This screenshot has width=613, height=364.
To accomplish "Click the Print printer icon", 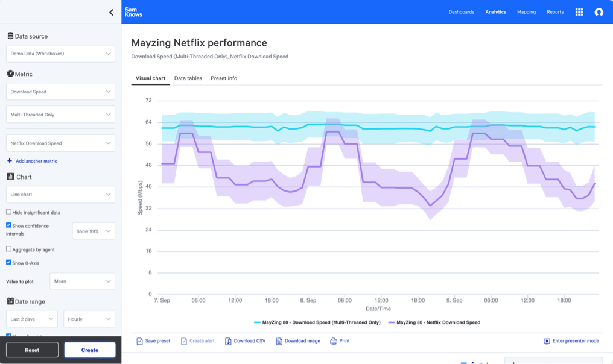I will 334,341.
